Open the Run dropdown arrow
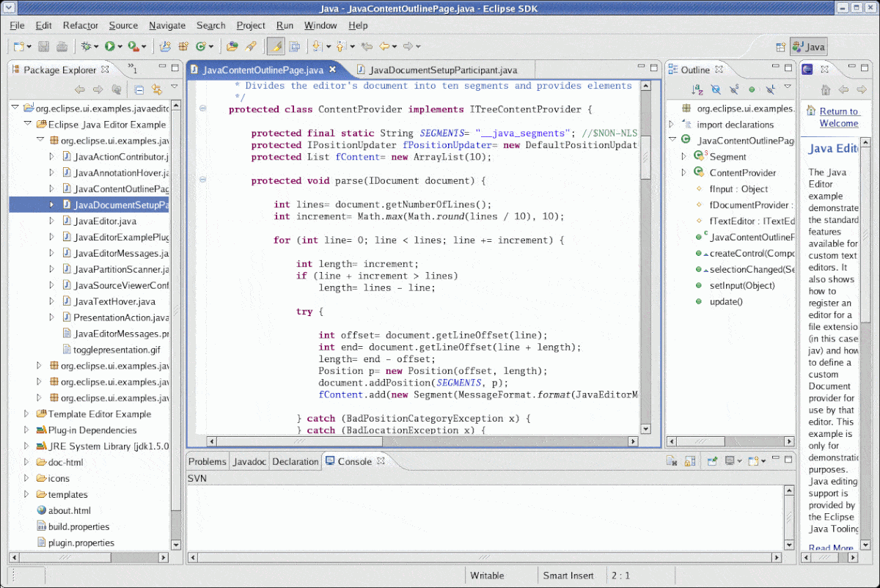 click(120, 47)
